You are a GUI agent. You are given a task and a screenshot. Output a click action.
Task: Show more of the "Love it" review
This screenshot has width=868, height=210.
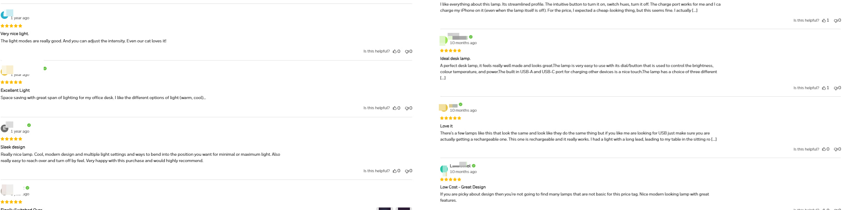[x=714, y=139]
